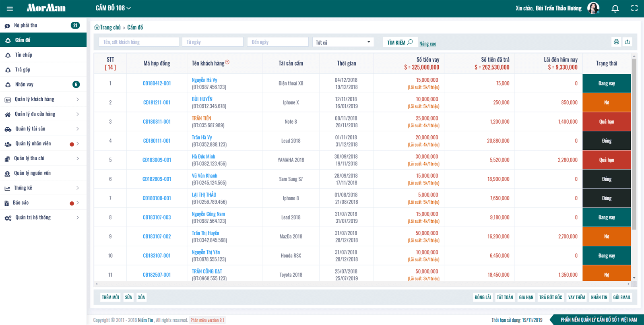Click the THÊM MỚI button
This screenshot has width=644, height=325.
110,297
